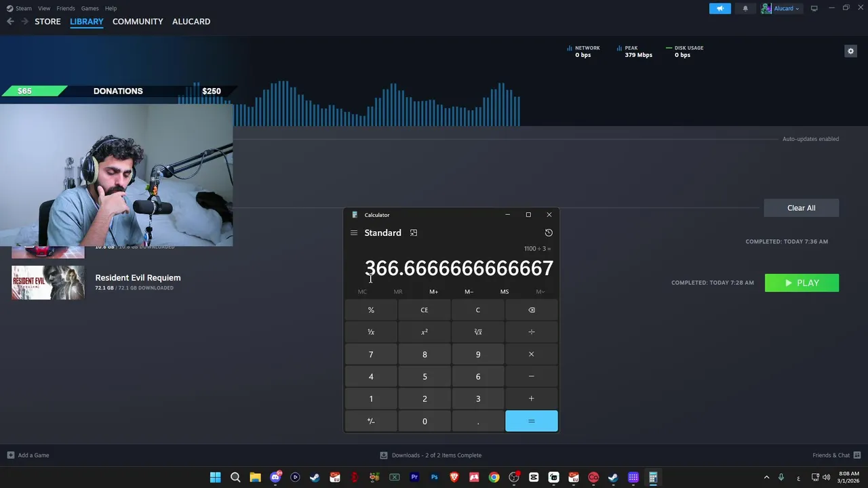Open the Steam menu

click(20, 8)
